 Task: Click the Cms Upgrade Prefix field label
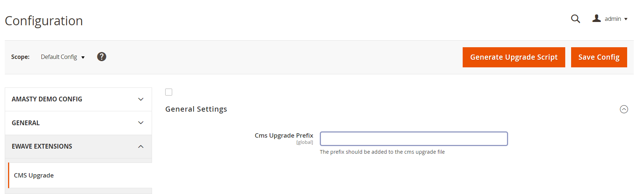[284, 135]
